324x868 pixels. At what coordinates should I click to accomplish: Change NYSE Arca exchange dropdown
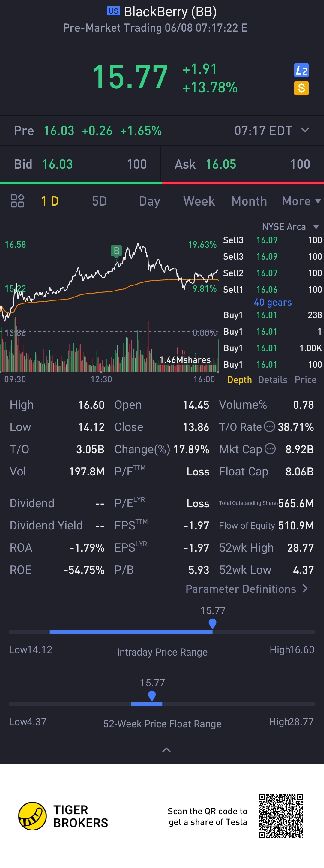290,227
